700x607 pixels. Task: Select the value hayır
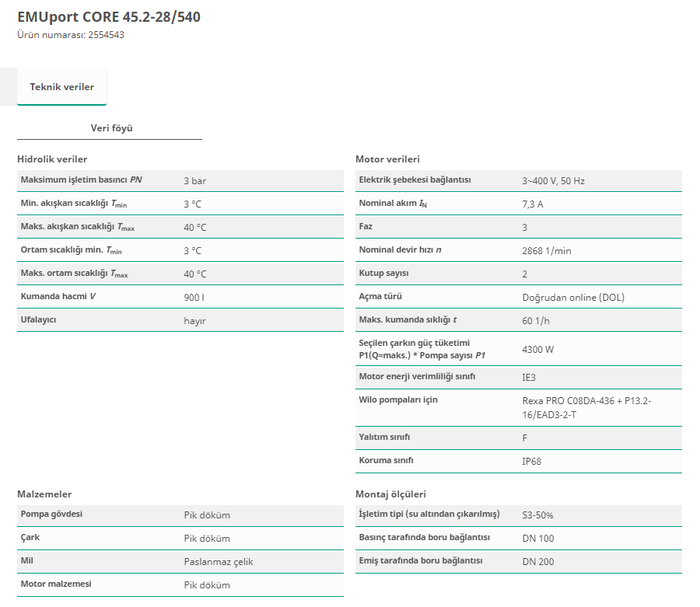194,321
